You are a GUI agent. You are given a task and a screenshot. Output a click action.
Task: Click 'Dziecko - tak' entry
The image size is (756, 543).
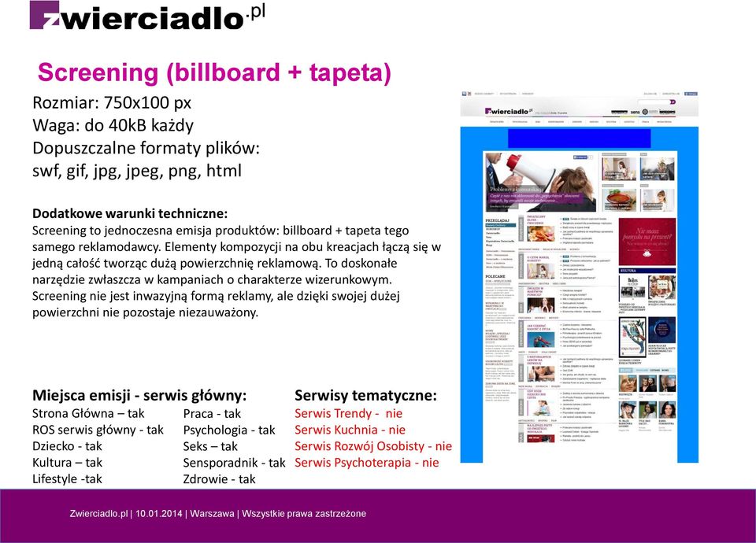point(67,446)
